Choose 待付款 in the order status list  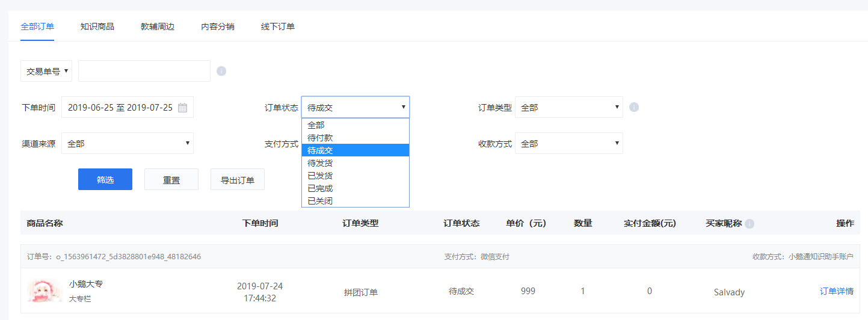point(356,138)
